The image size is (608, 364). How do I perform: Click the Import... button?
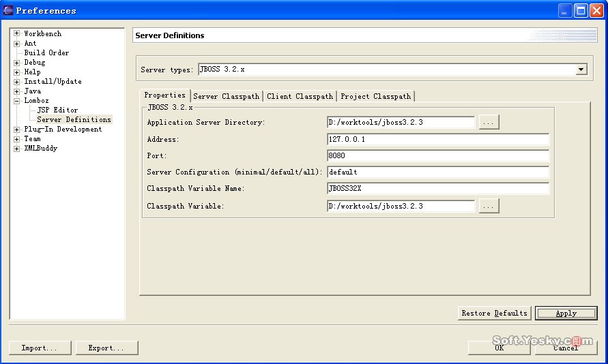[40, 348]
